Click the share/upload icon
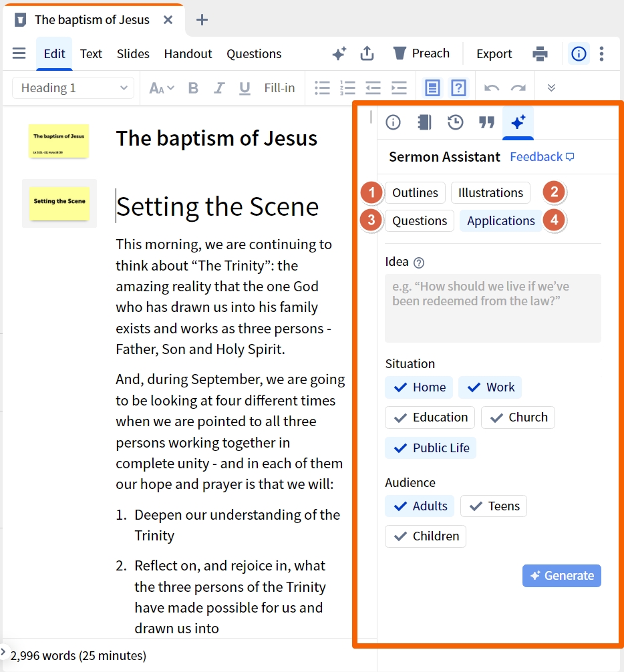The height and width of the screenshot is (672, 624). click(367, 53)
